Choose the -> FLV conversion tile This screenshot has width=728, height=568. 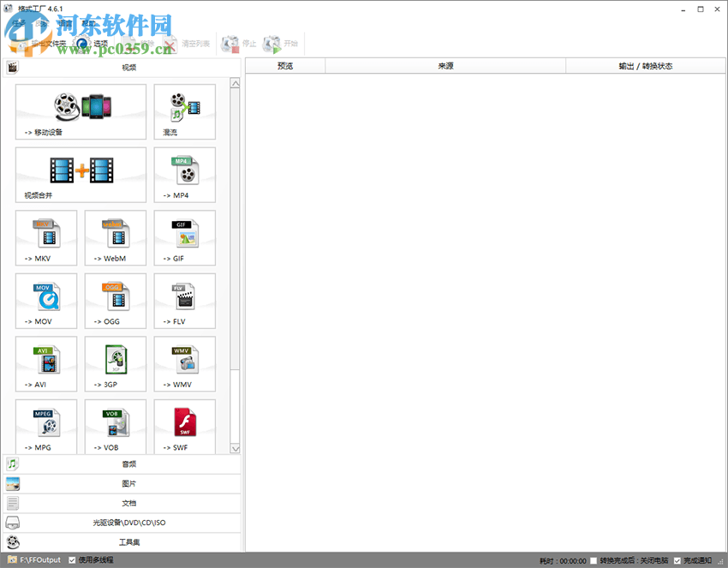(185, 301)
